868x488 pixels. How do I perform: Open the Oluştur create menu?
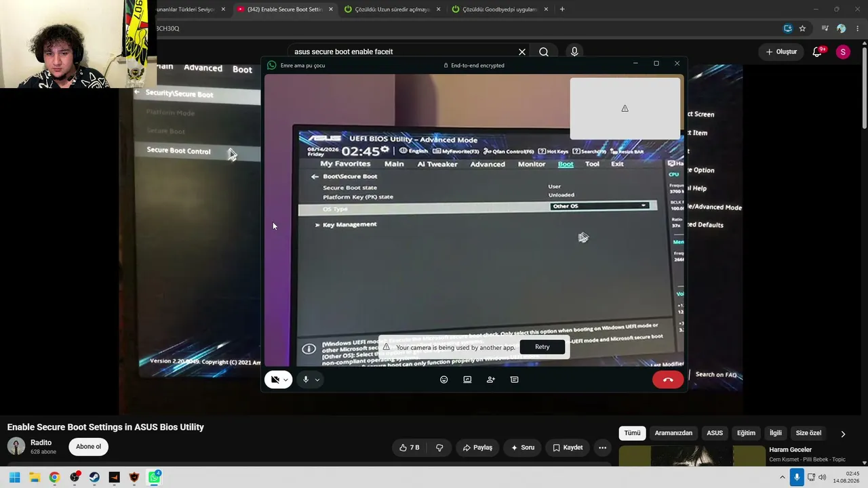pos(781,52)
